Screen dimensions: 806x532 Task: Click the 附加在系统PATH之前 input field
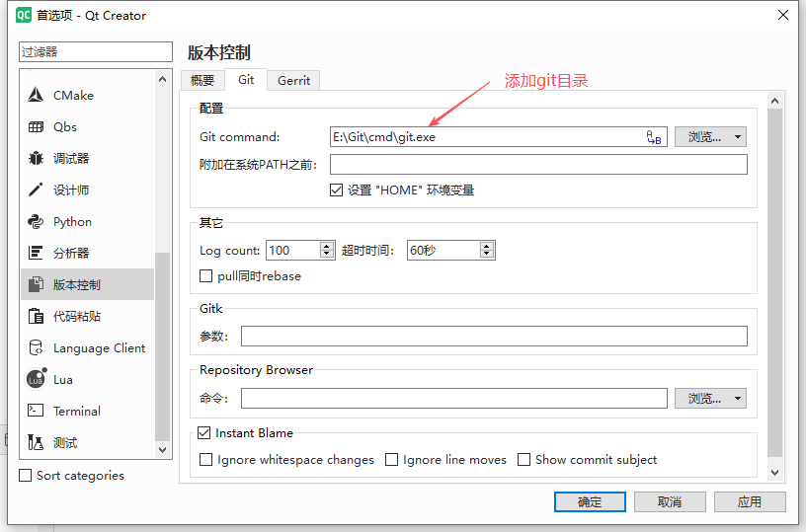tap(538, 164)
